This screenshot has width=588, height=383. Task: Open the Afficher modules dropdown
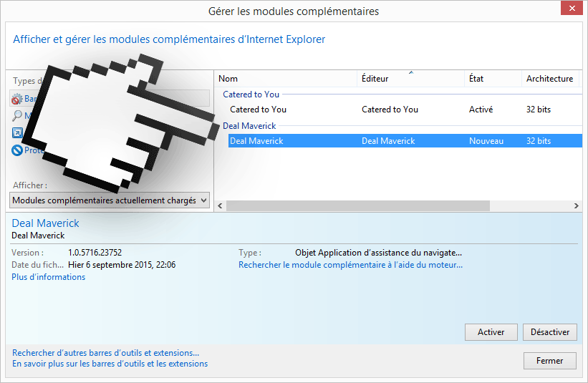[110, 200]
